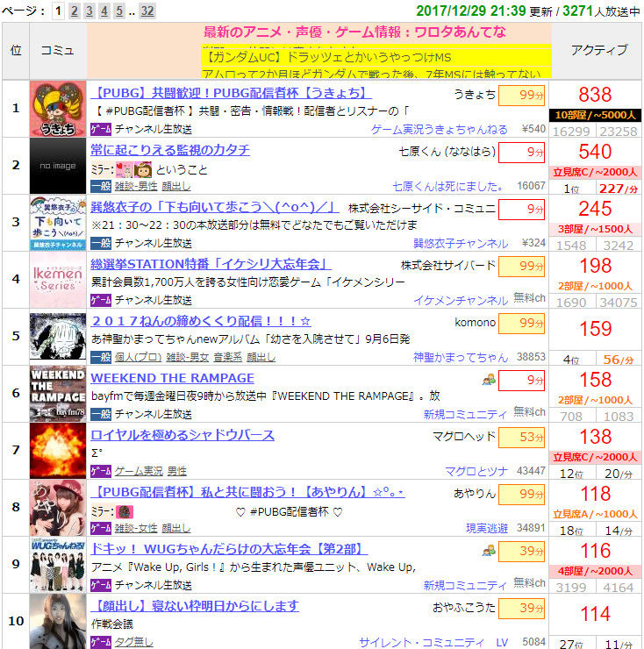Open 2017ねんの締めくくり配信 broadcast
The image size is (644, 649).
coord(200,321)
